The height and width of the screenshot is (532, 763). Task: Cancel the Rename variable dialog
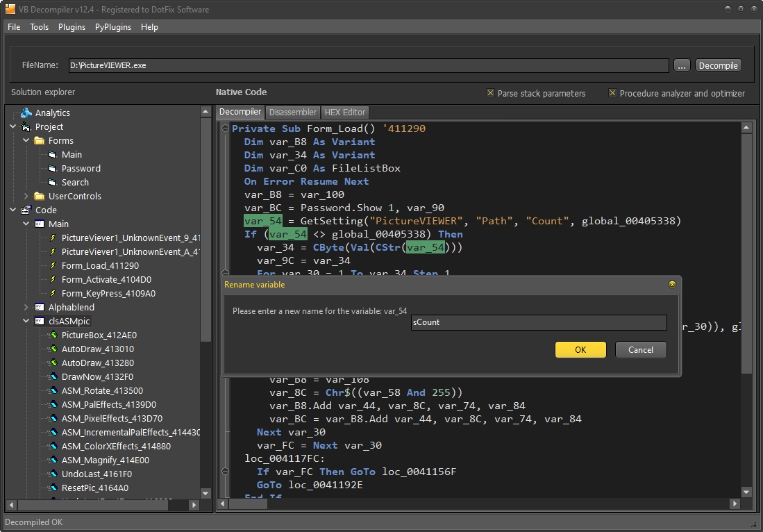tap(640, 349)
